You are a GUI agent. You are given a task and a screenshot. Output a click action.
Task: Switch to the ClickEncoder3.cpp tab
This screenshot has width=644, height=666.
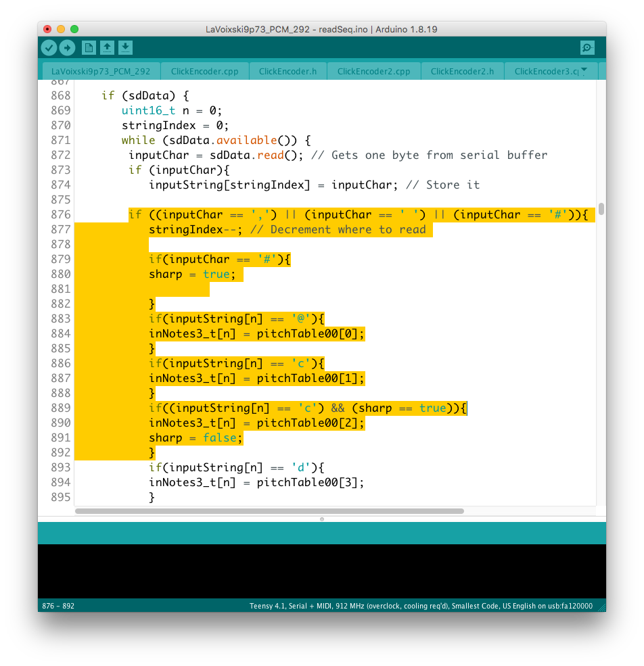[545, 71]
